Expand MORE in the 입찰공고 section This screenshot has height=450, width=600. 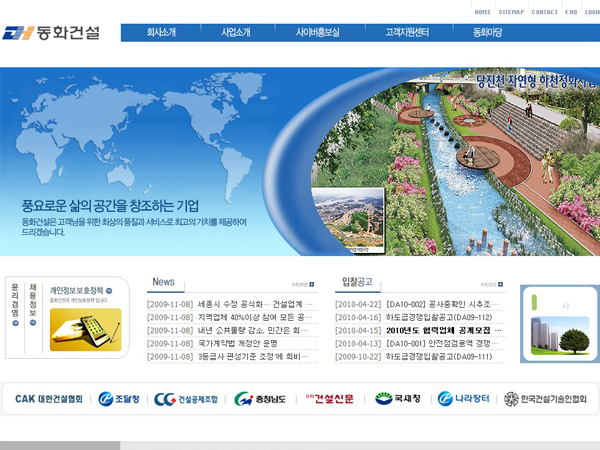(x=491, y=284)
